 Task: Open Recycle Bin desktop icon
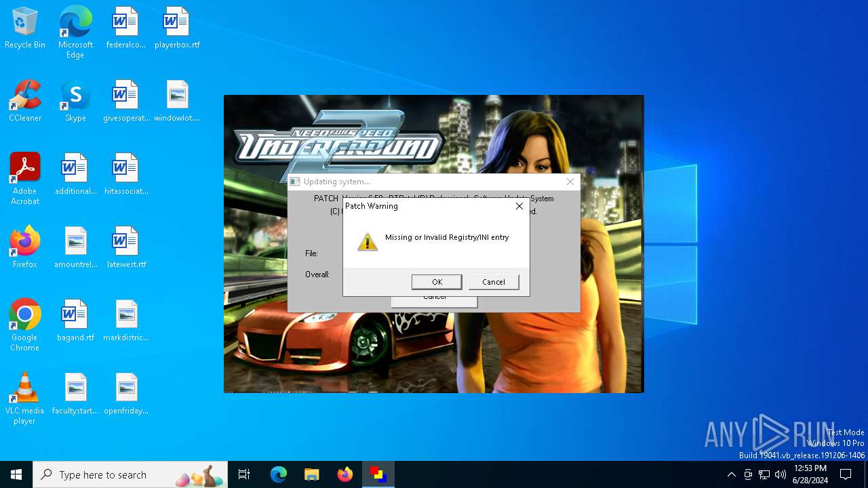tap(25, 28)
